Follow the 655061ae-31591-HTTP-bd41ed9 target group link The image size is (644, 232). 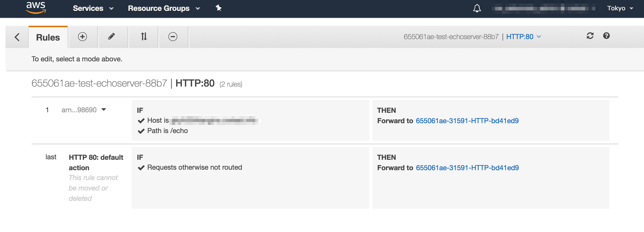(467, 121)
